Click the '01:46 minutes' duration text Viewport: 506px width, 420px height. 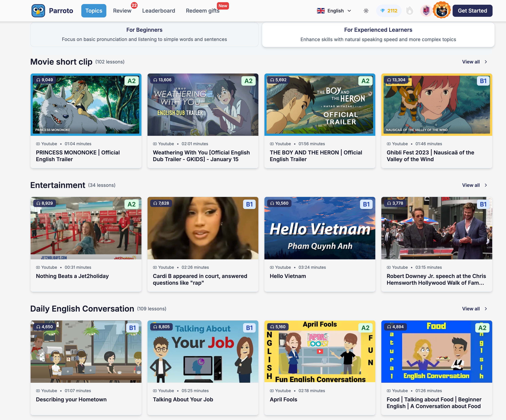pos(429,144)
